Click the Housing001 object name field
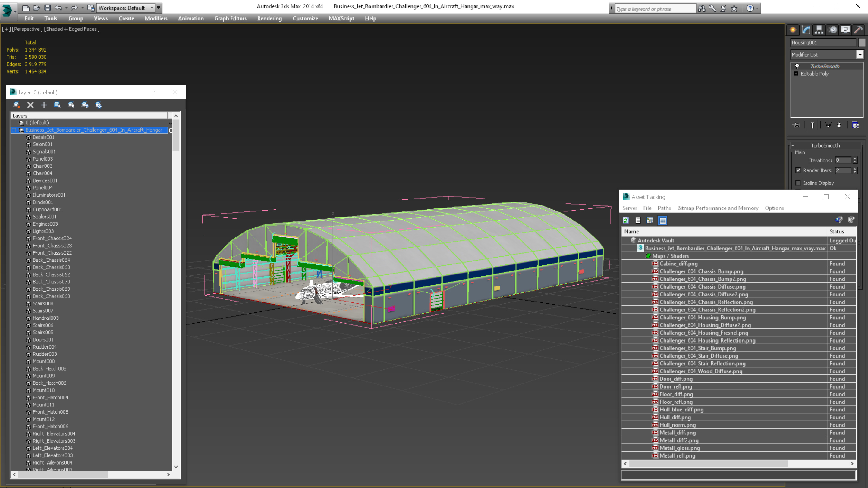Image resolution: width=868 pixels, height=488 pixels. coord(823,42)
